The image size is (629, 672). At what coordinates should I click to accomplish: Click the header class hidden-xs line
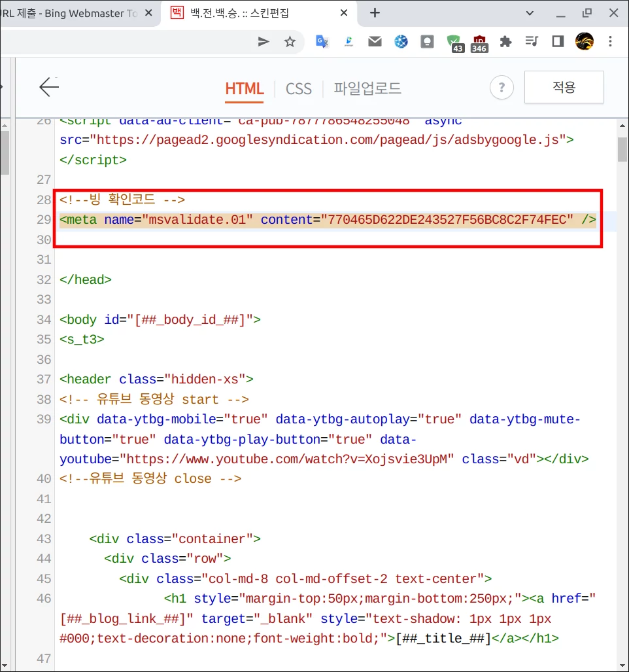click(x=156, y=380)
